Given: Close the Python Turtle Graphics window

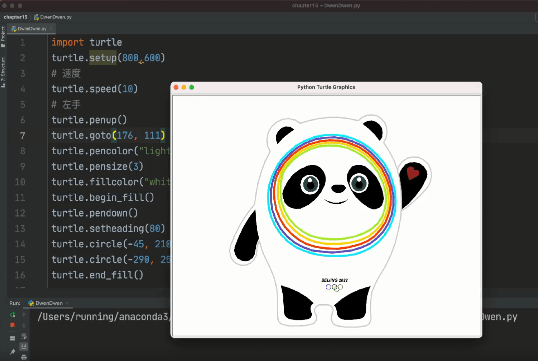Looking at the screenshot, I should pos(176,88).
